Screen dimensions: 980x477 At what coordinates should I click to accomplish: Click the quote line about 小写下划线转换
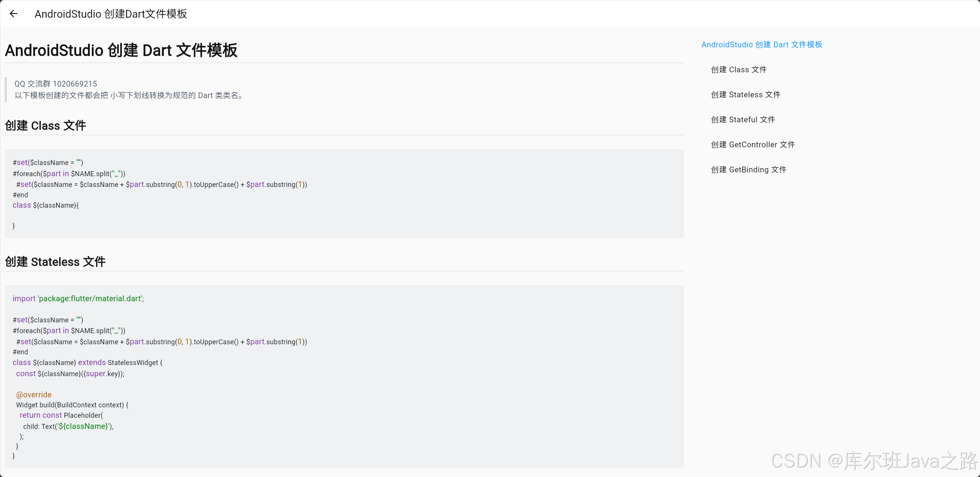pyautogui.click(x=129, y=95)
